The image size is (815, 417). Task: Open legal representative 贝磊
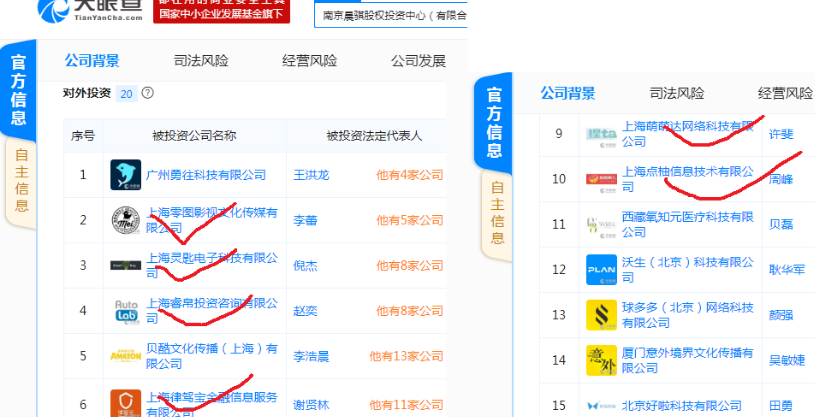click(781, 225)
